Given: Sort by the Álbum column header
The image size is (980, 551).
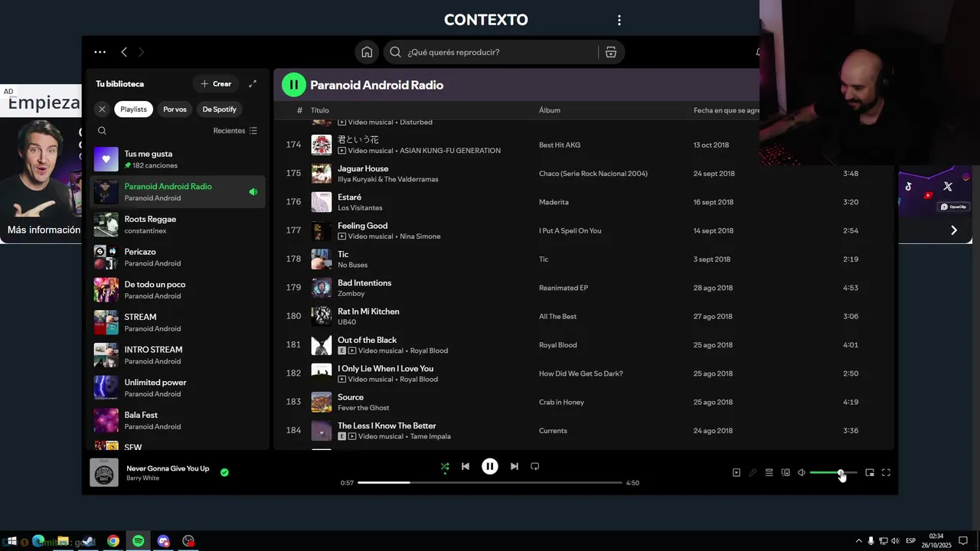Looking at the screenshot, I should click(x=550, y=110).
